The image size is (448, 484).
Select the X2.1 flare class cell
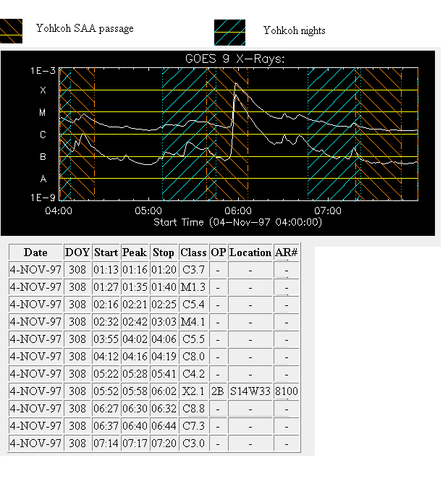point(193,391)
